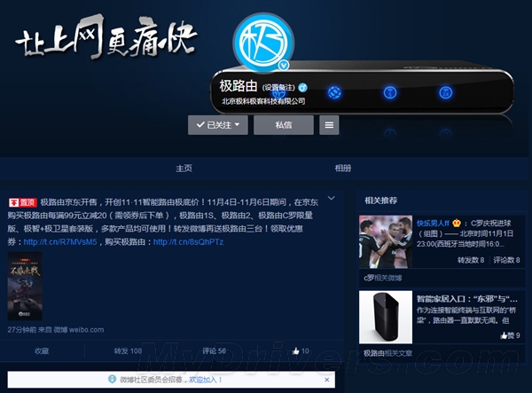Screen dimensions: 532x393
Task: Click the 相关推荐 section heading
Action: click(381, 200)
